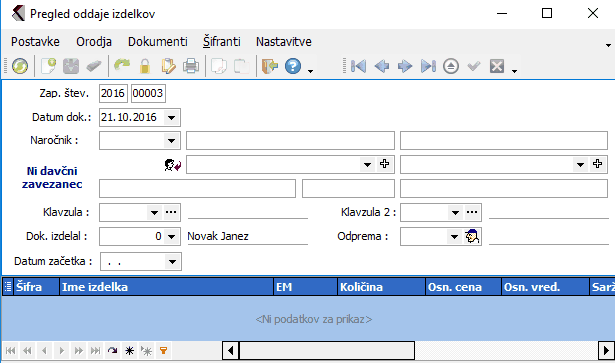Click grid navigator first record button
The image size is (615, 363).
pos(11,350)
